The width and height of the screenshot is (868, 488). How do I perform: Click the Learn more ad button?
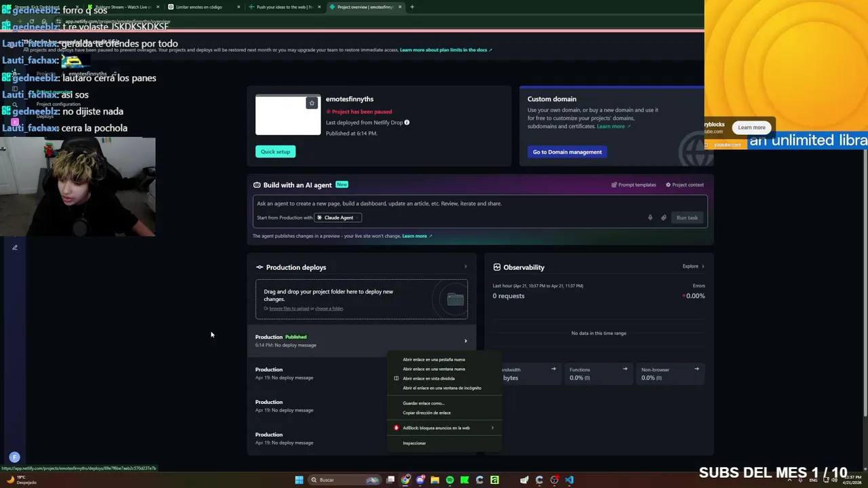click(751, 127)
